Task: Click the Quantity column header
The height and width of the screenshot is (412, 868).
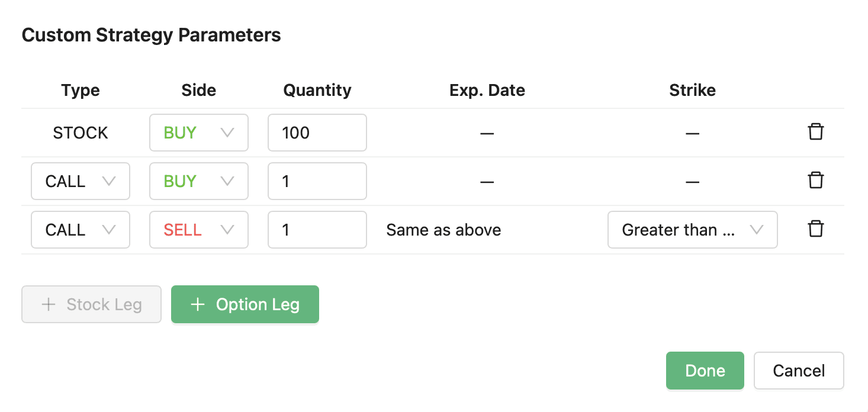Action: [x=317, y=91]
